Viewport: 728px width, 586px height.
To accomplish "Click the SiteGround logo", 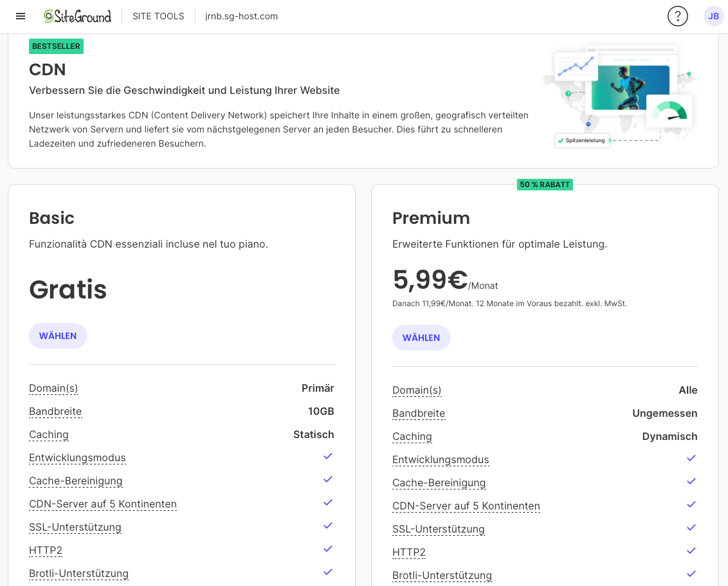I will tap(77, 16).
